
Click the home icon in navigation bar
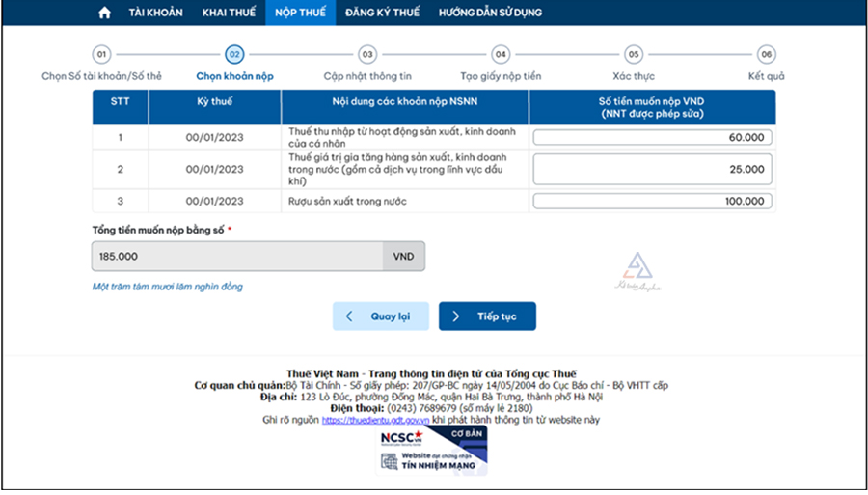105,13
